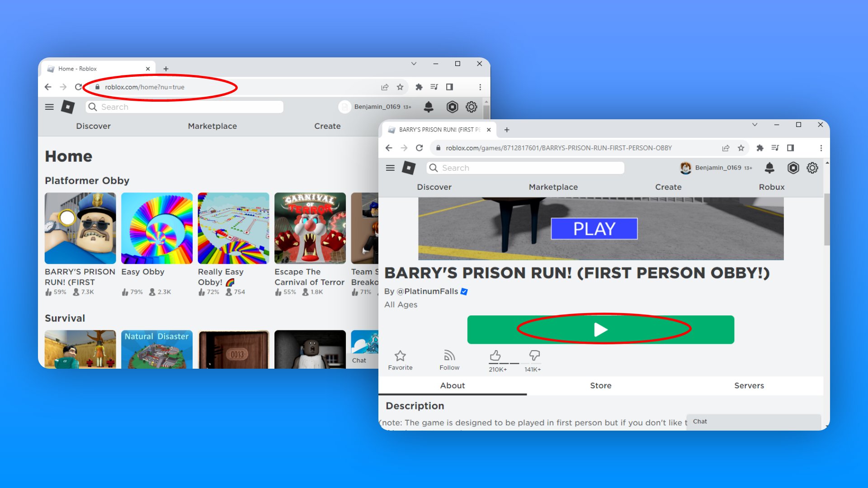The image size is (868, 488).
Task: Bookmark star in Barry's Prison address bar
Action: tap(741, 148)
